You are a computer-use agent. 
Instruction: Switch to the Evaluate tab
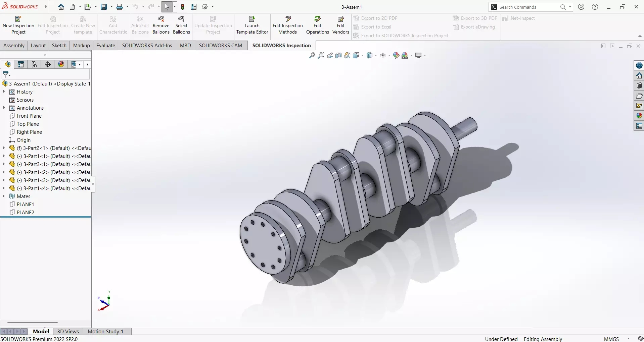pyautogui.click(x=106, y=46)
